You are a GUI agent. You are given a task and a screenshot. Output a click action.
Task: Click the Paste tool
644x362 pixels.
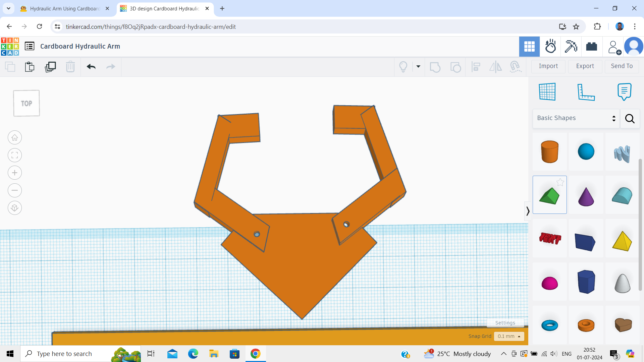click(x=30, y=67)
